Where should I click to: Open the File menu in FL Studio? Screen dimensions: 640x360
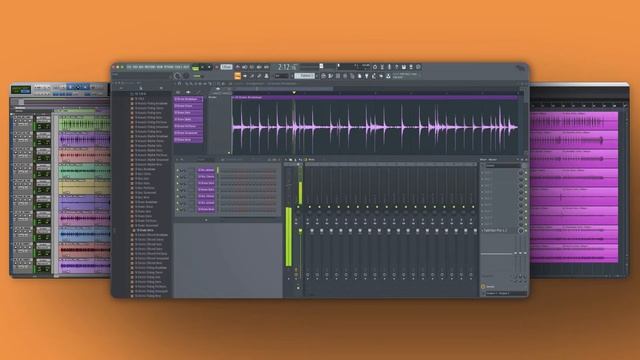click(129, 67)
